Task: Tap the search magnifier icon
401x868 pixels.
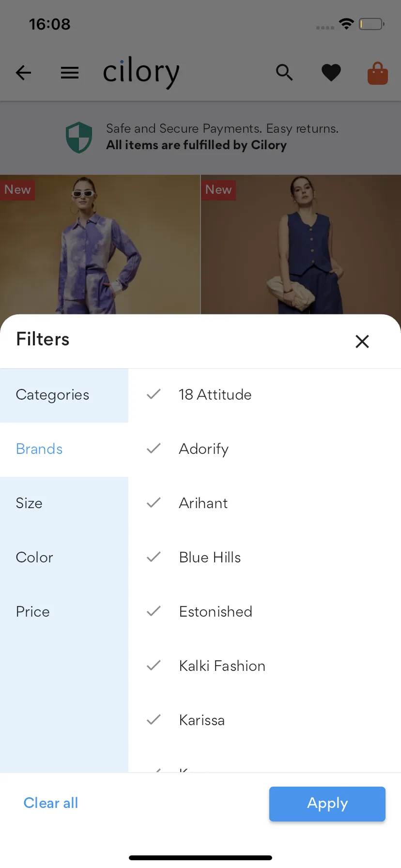Action: (284, 73)
